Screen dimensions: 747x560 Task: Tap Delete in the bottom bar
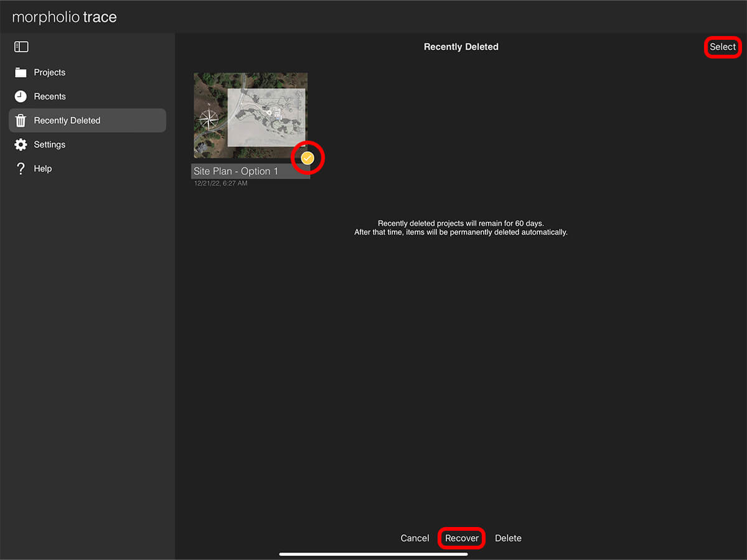(508, 538)
